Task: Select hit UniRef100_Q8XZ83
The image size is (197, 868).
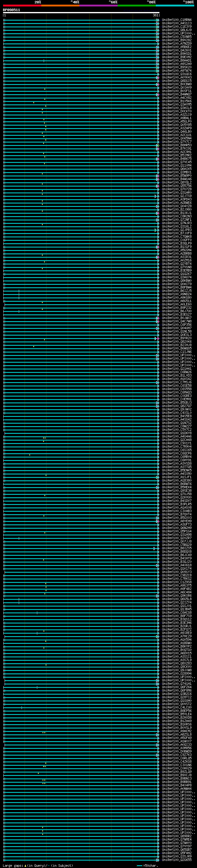Action: (176, 664)
